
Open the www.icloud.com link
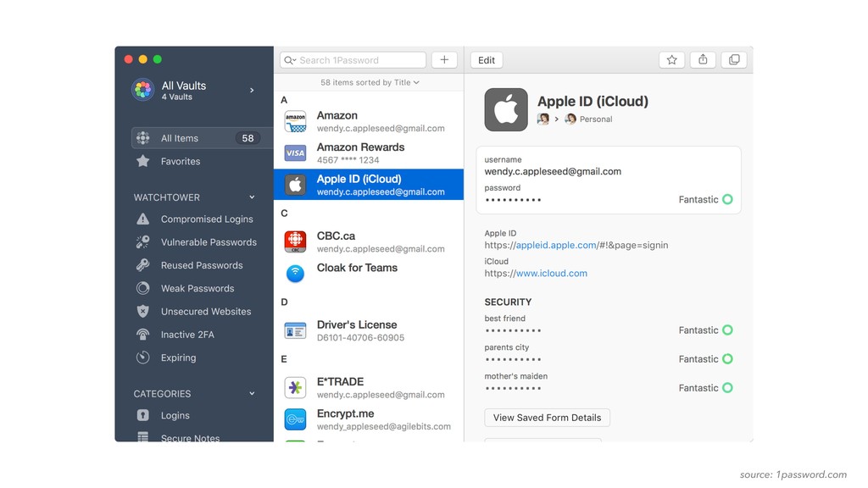tap(551, 274)
